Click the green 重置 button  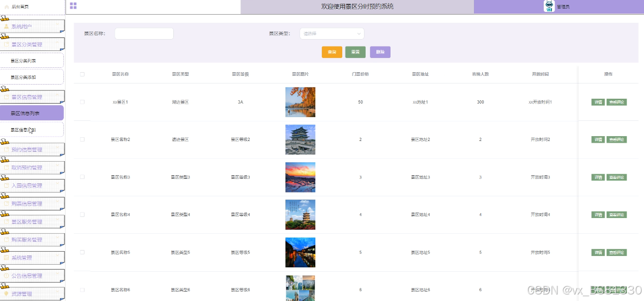[356, 52]
